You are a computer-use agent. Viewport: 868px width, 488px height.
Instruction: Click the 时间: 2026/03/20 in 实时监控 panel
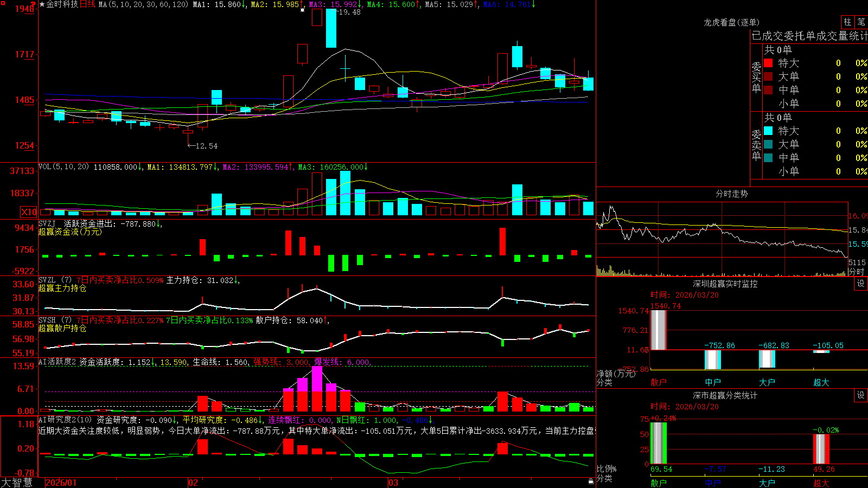(x=685, y=295)
